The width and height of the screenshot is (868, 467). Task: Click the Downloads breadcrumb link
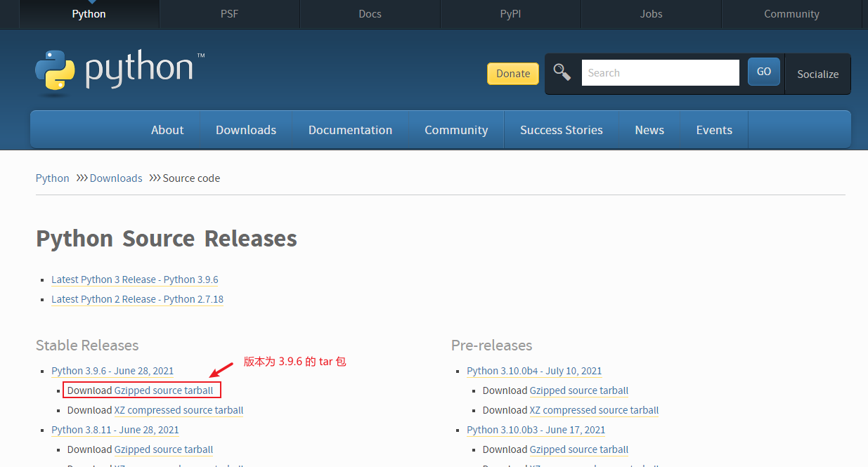(116, 178)
